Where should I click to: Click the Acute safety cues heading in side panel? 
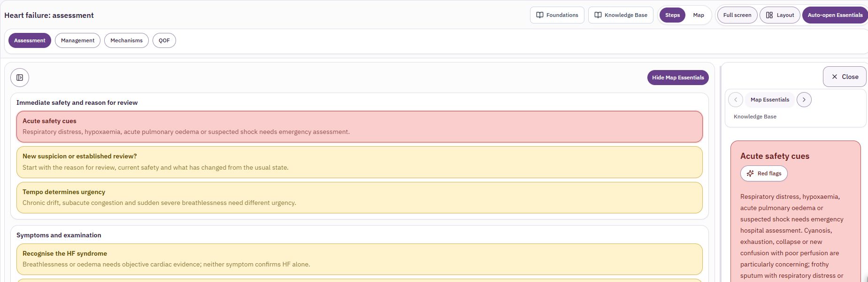pos(775,156)
